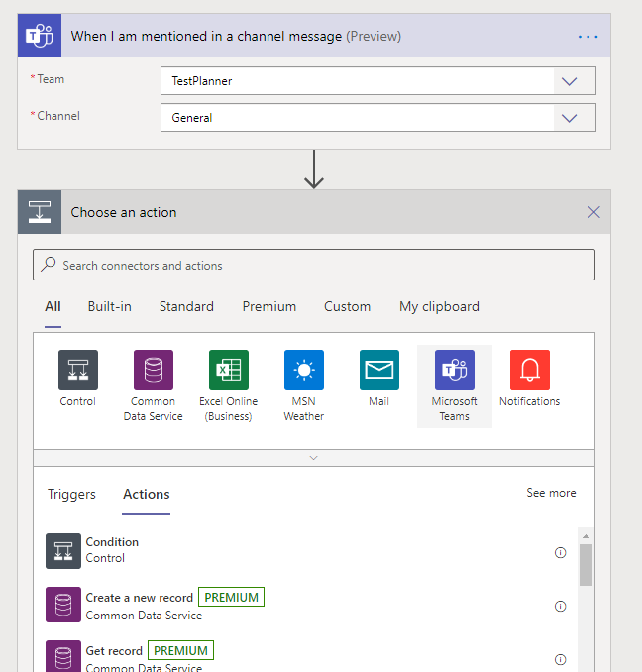Select the Condition Control action text
This screenshot has height=672, width=642.
[112, 550]
